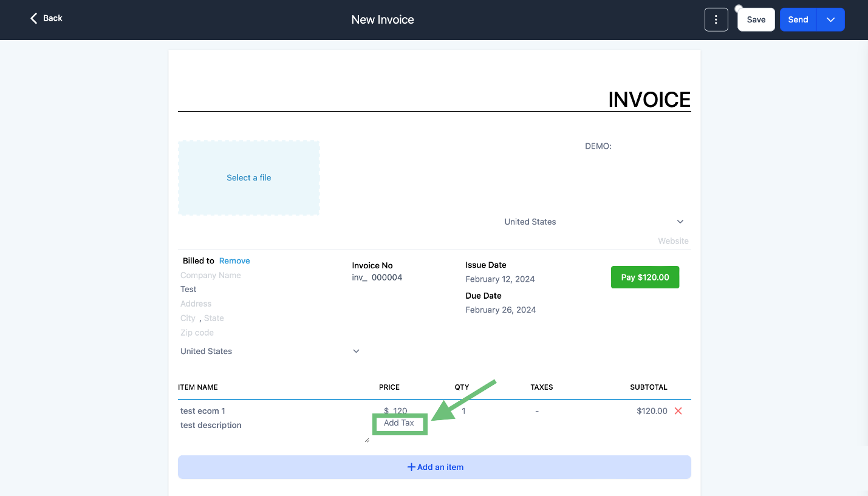Edit the item quantity 1

[x=463, y=411]
